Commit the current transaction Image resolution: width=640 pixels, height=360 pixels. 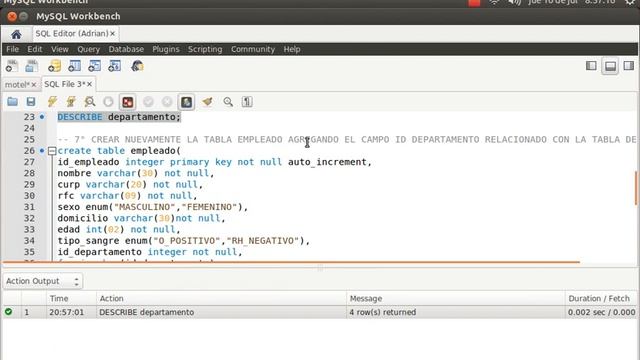point(148,102)
